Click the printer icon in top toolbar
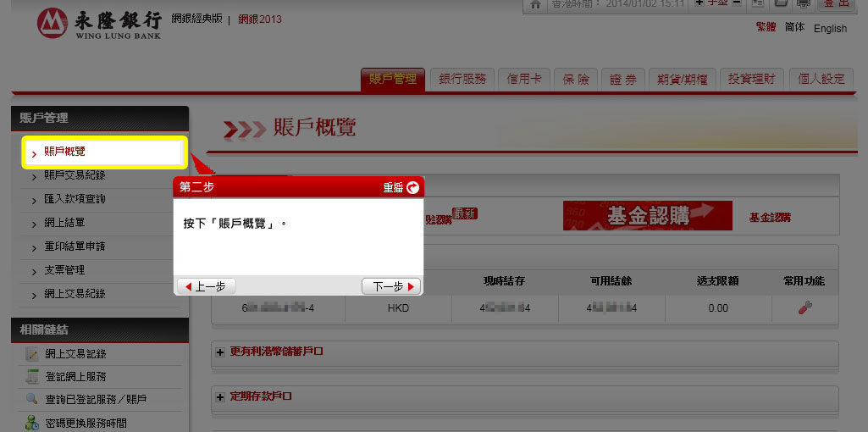 803,4
